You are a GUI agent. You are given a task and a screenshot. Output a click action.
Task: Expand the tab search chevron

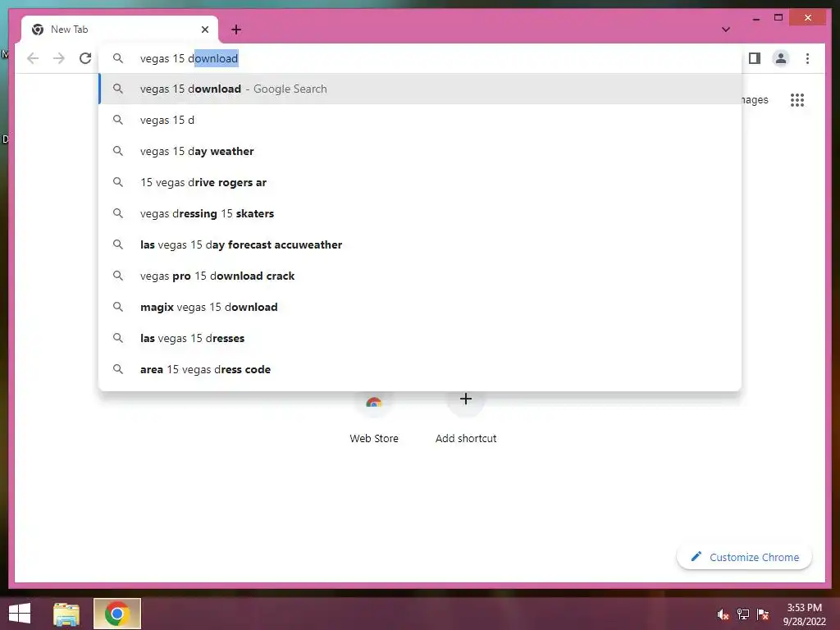(x=726, y=30)
